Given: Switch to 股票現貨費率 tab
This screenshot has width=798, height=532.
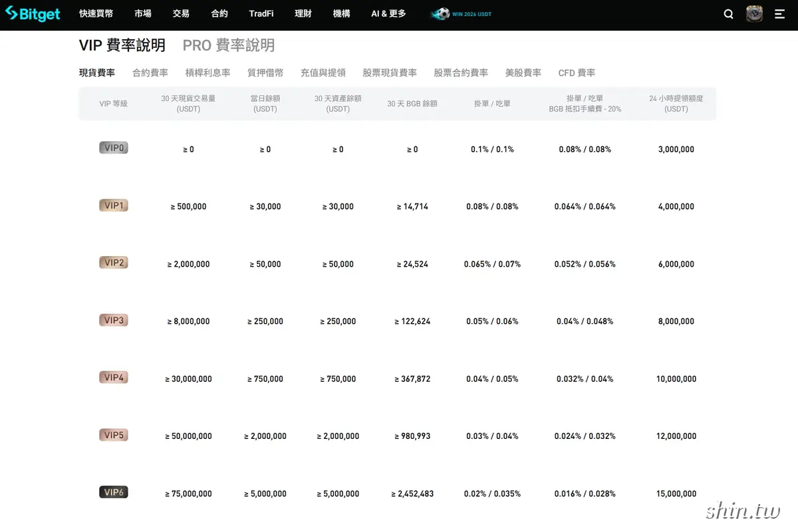Looking at the screenshot, I should click(x=390, y=73).
